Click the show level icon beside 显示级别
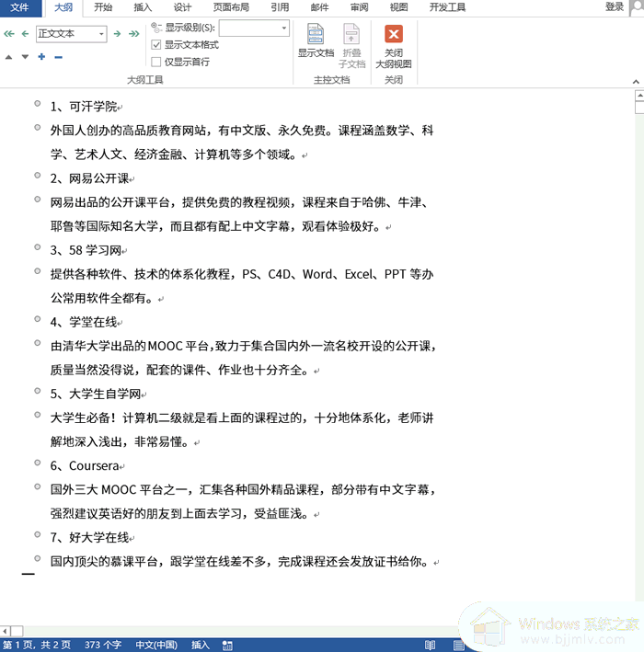644x652 pixels. [x=156, y=28]
